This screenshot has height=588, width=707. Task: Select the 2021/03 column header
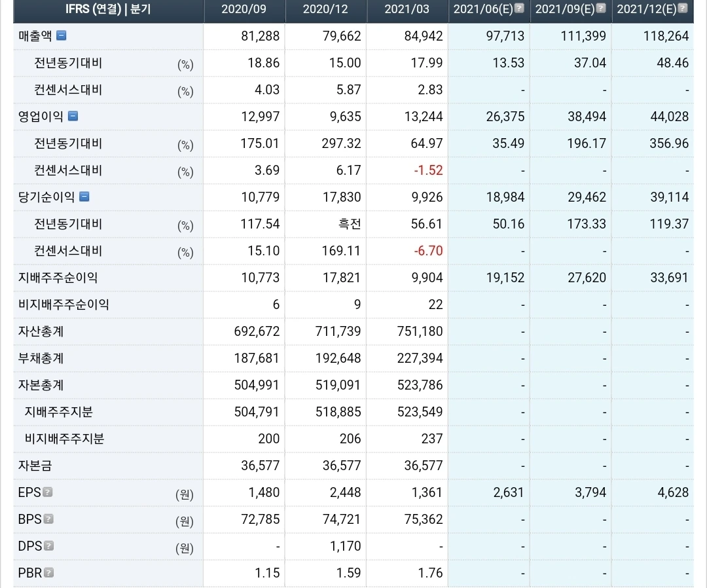(x=407, y=9)
